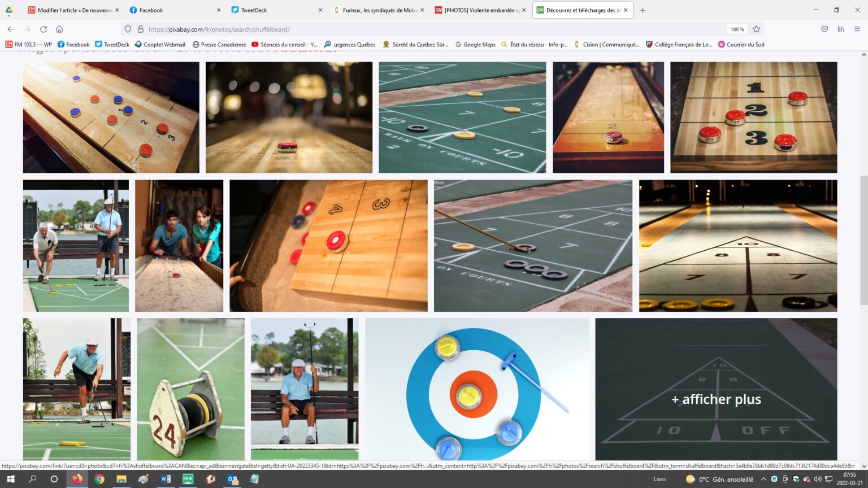Open a new browser tab
868x488 pixels.
pos(643,10)
